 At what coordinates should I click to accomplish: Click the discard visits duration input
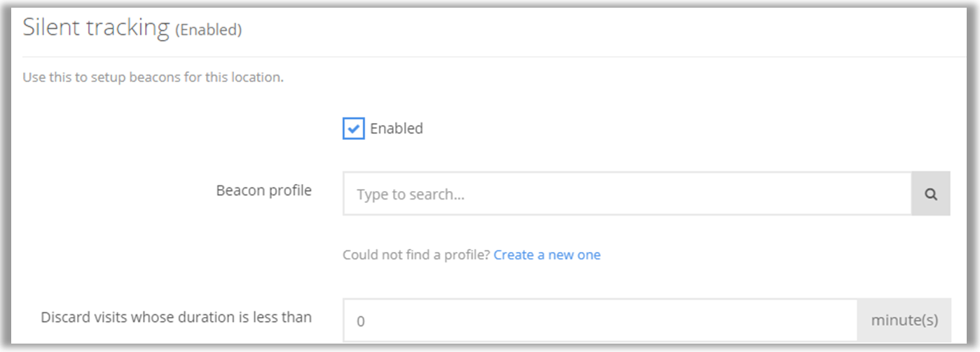(600, 321)
